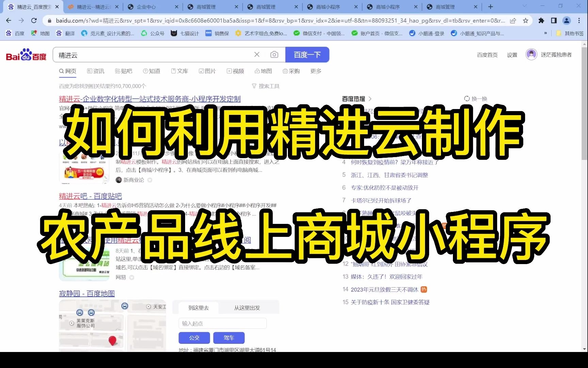Switch to the 地图 search tab
588x368 pixels.
pyautogui.click(x=263, y=71)
